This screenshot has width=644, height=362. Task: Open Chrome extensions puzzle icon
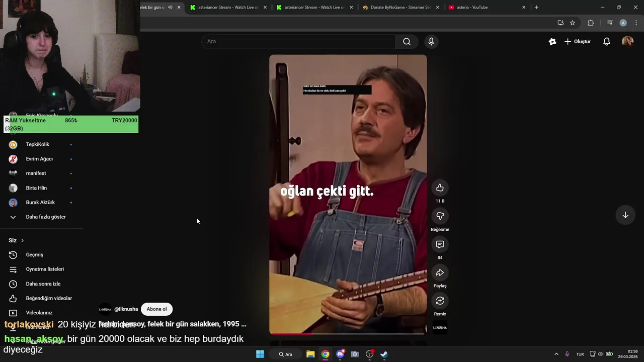click(x=591, y=23)
